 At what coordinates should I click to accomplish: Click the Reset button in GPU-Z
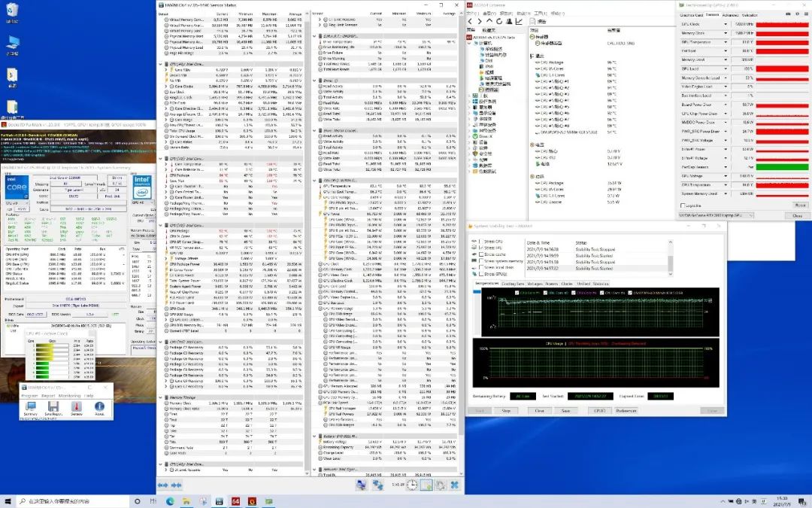pos(799,205)
